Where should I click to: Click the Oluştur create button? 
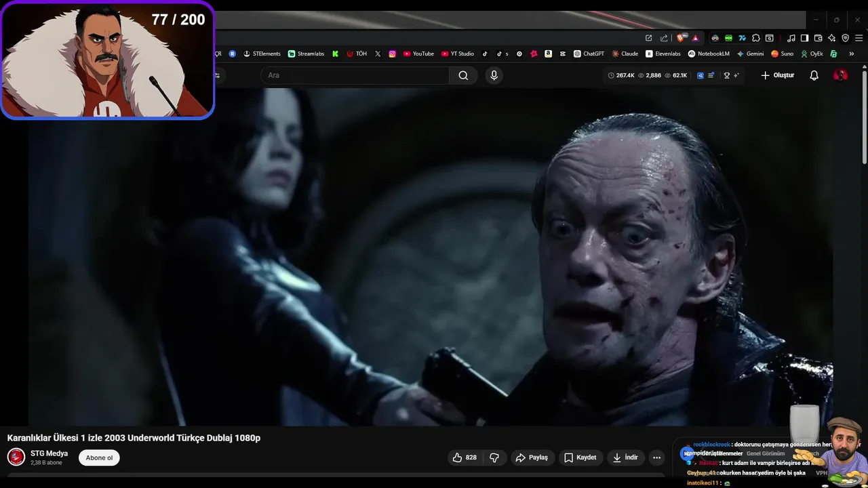[778, 75]
